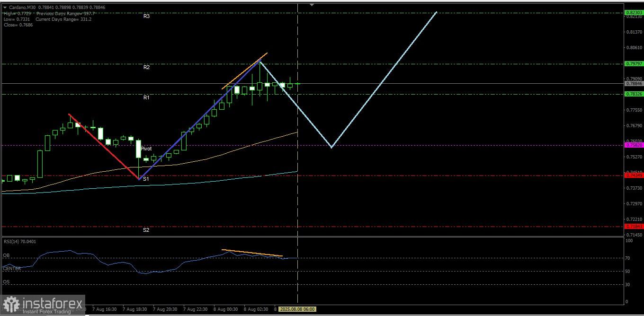Viewport: 644px width, 316px height.
Task: Click the 0.77550 value on price scale
Action: coord(634,110)
